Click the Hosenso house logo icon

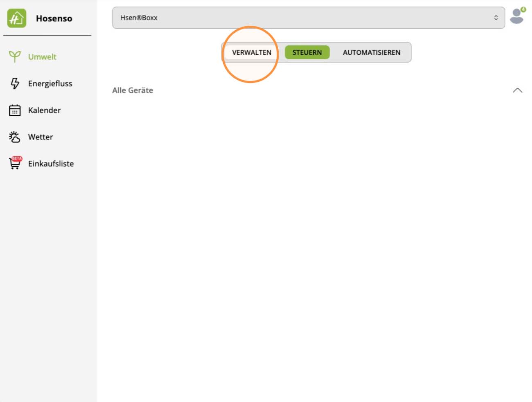tap(17, 18)
